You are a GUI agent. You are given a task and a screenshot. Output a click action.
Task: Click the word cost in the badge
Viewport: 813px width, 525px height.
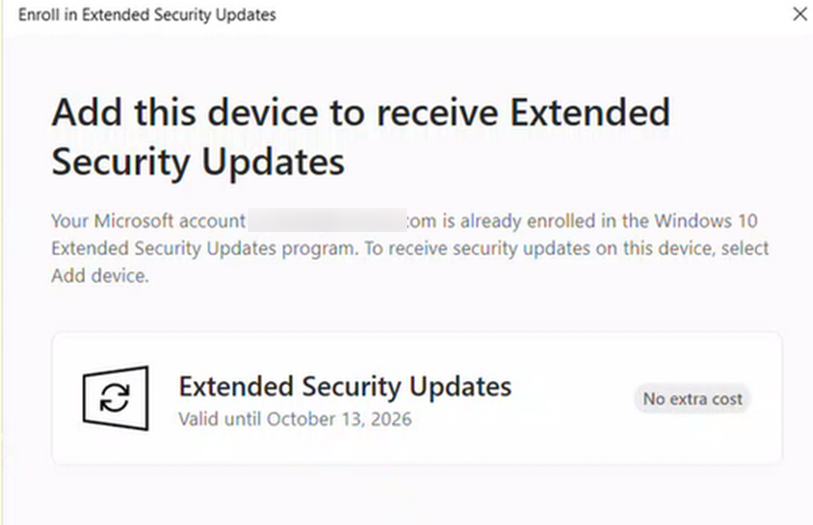point(726,399)
